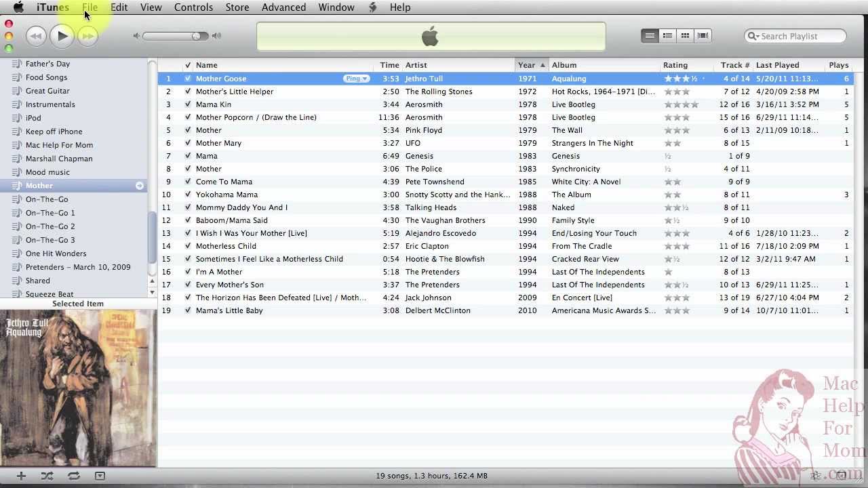Open the Advanced menu
Viewport: 868px width, 488px height.
click(x=283, y=7)
